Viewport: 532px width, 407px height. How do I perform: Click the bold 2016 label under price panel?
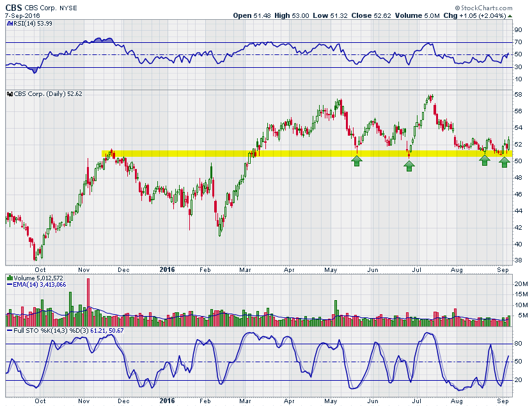167,270
